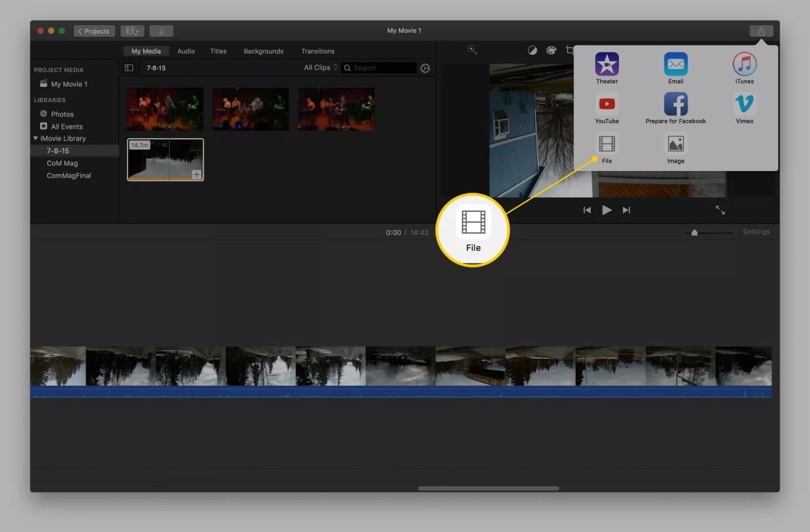
Task: Open the Enhance magic wand tool
Action: (x=472, y=50)
